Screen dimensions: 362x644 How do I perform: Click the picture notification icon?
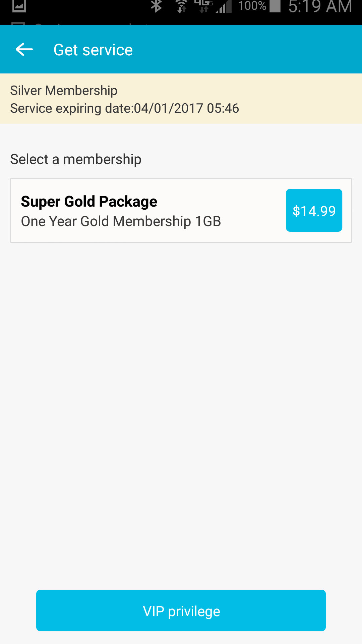(19, 6)
